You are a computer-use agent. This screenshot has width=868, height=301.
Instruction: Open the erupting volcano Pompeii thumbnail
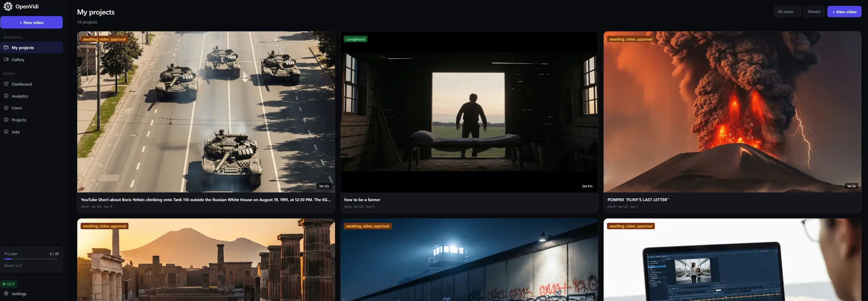732,112
